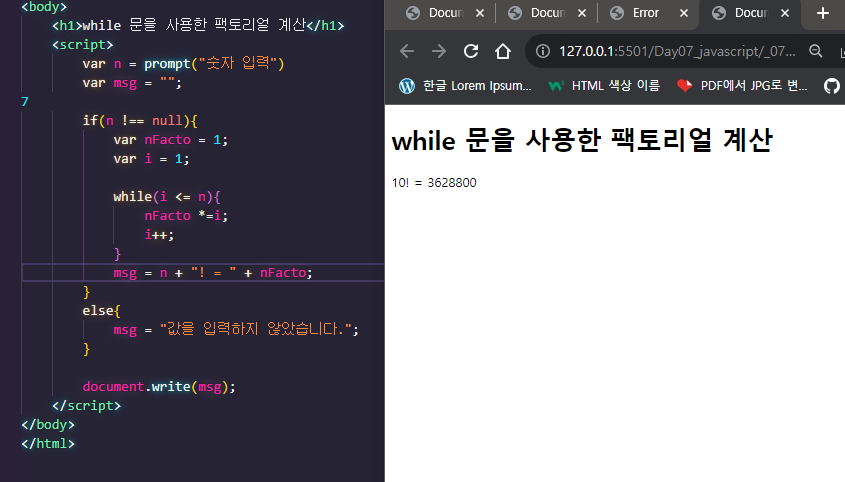Click the while(i <= n){ line
Viewport: 845px width, 482px height.
pos(167,197)
